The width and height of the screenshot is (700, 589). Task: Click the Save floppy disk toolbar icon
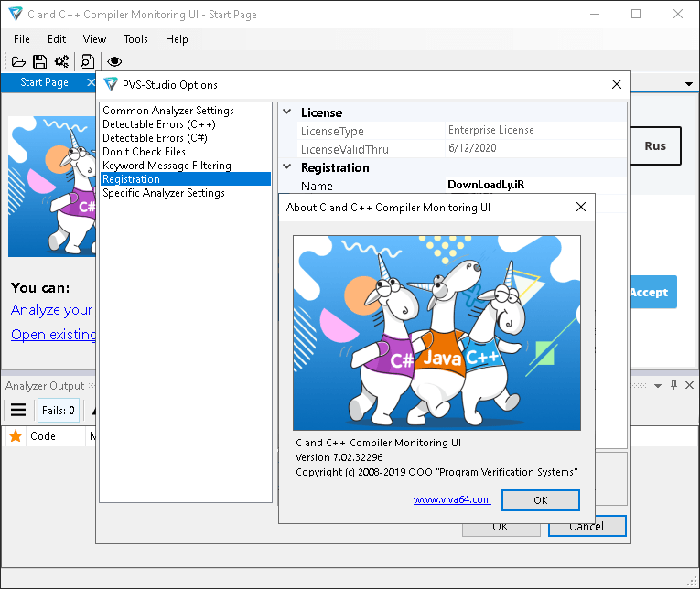pyautogui.click(x=39, y=61)
